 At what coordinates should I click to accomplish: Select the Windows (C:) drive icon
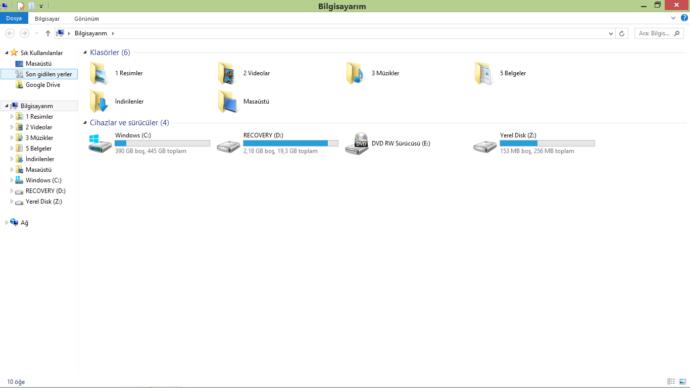(100, 143)
